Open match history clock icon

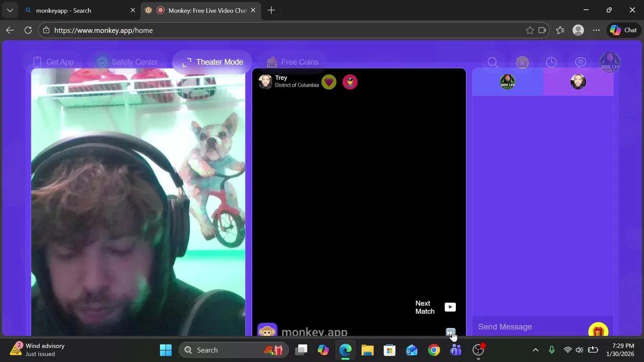coord(551,62)
